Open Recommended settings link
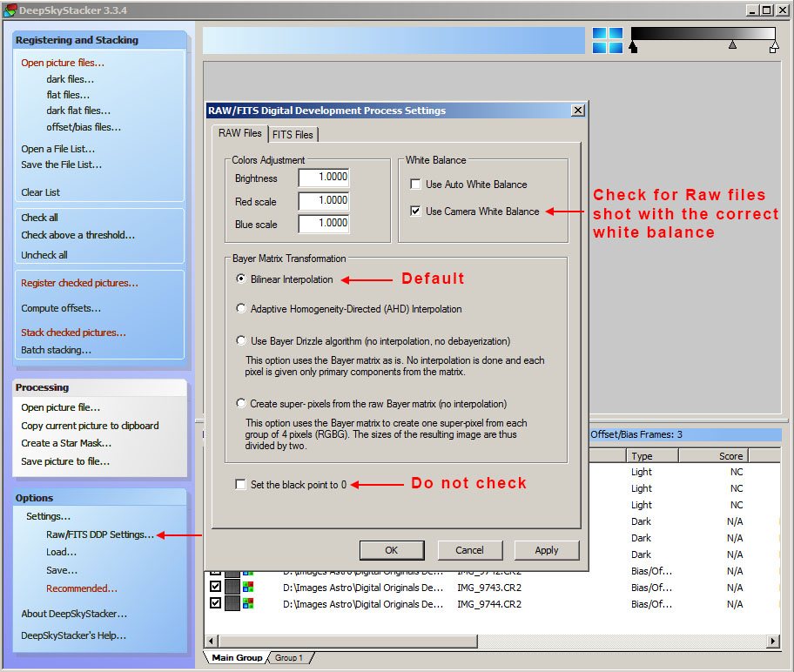This screenshot has height=672, width=794. click(x=82, y=588)
